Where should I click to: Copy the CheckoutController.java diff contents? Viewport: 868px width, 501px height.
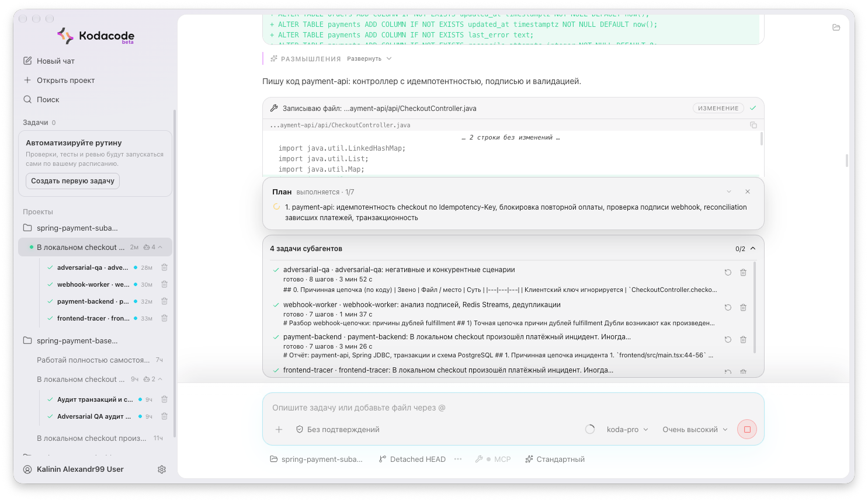(x=754, y=125)
